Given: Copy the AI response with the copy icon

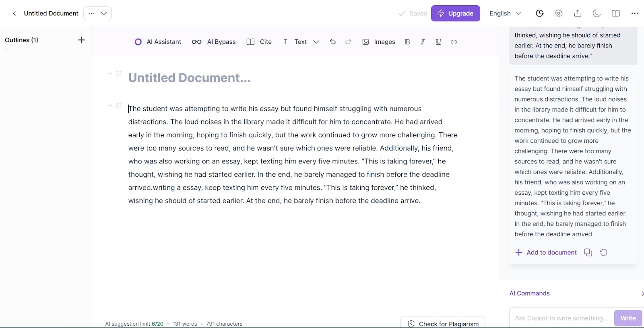Looking at the screenshot, I should (x=588, y=252).
